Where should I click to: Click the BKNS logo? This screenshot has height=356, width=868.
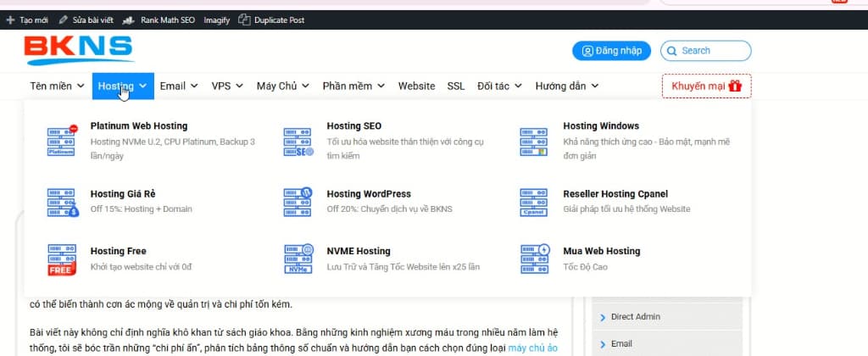click(x=79, y=50)
